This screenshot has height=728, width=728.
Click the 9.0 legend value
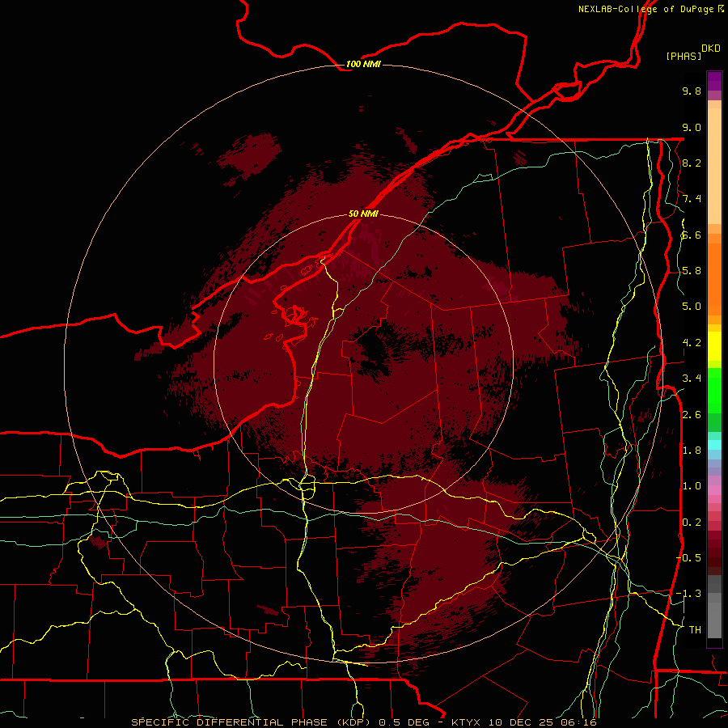pyautogui.click(x=692, y=127)
